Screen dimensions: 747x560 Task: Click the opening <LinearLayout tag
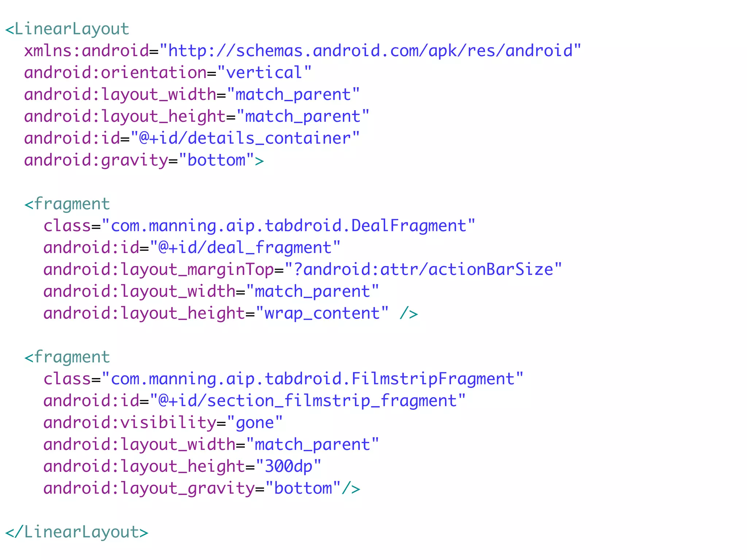pyautogui.click(x=67, y=29)
